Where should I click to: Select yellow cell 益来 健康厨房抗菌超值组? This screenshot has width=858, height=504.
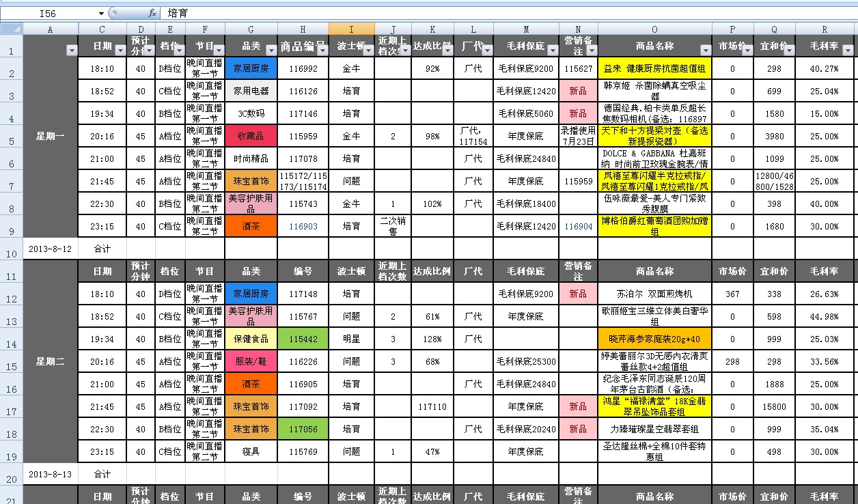coord(654,69)
